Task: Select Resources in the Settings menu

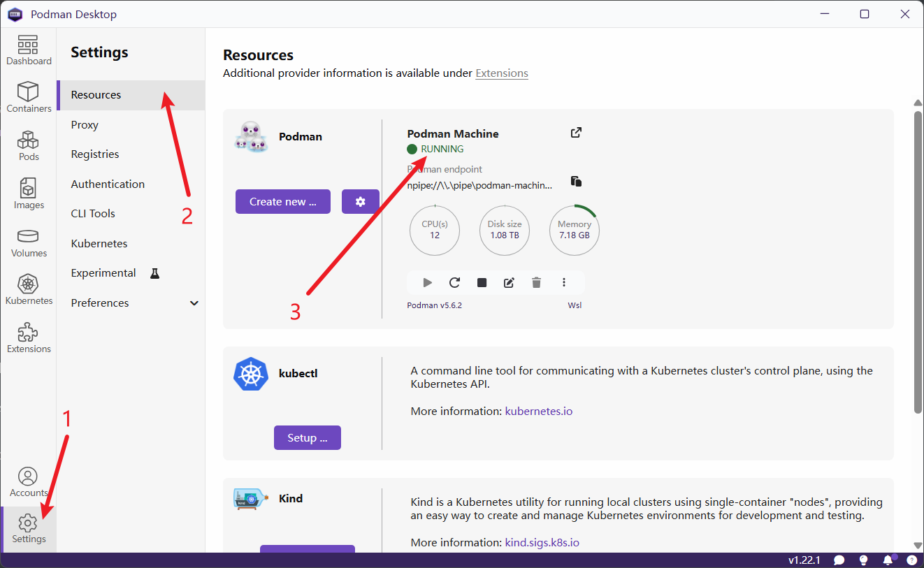Action: point(131,95)
